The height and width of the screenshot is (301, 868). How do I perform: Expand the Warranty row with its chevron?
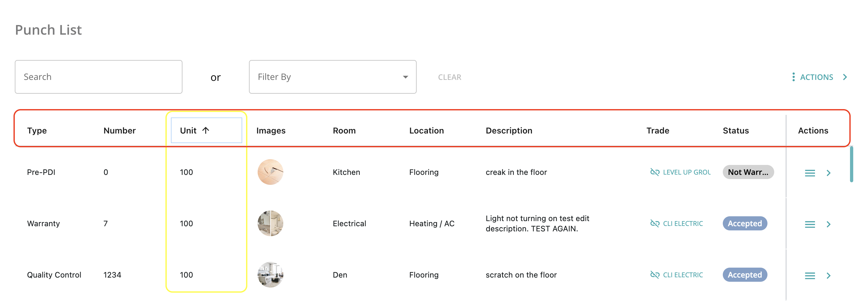828,224
